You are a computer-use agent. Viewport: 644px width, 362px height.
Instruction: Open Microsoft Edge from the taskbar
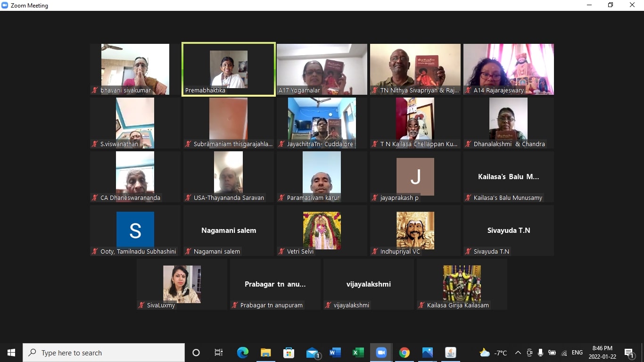242,353
